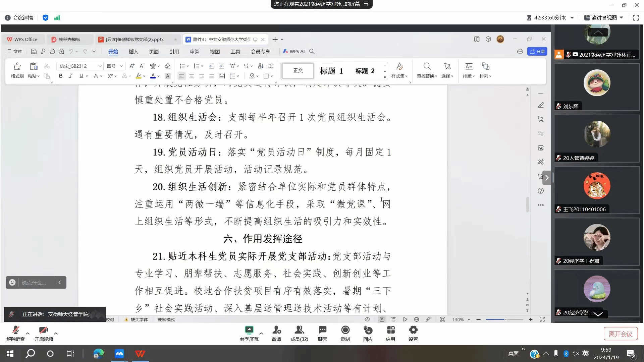
Task: Open the meeting Settings gear icon
Action: 413,330
